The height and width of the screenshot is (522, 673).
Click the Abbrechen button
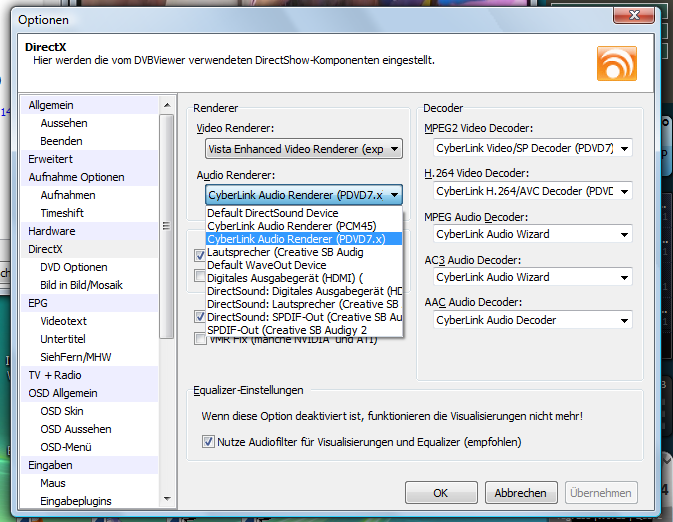pos(521,493)
